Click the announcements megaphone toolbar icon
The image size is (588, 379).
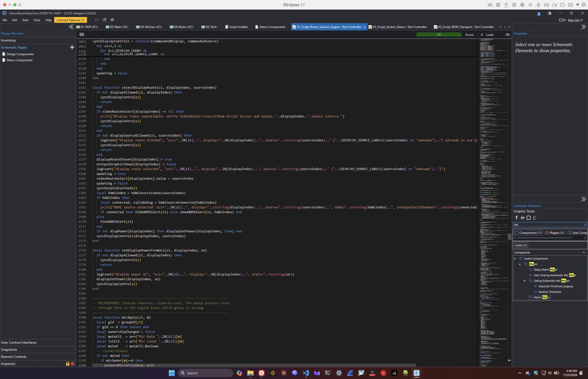[97, 20]
